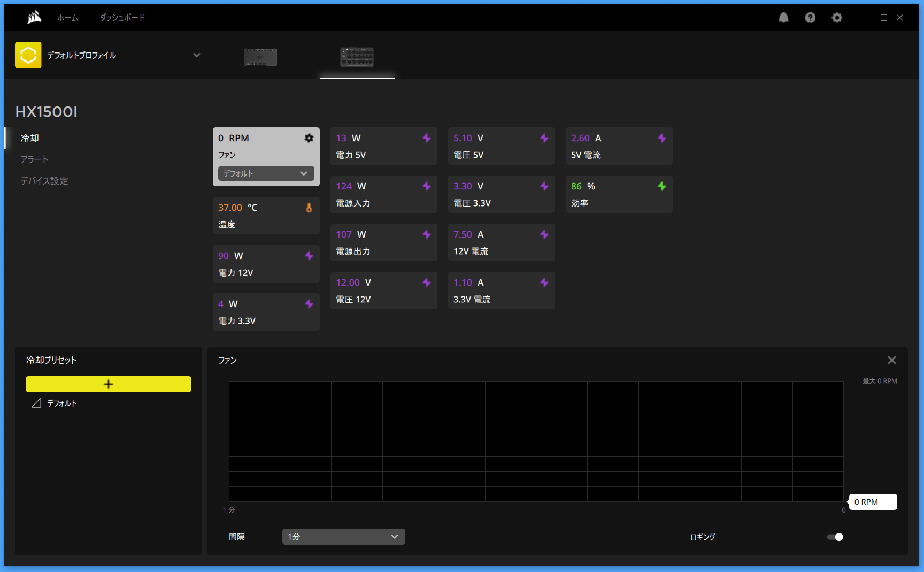Open the notifications bell icon
This screenshot has height=572, width=924.
pyautogui.click(x=783, y=18)
